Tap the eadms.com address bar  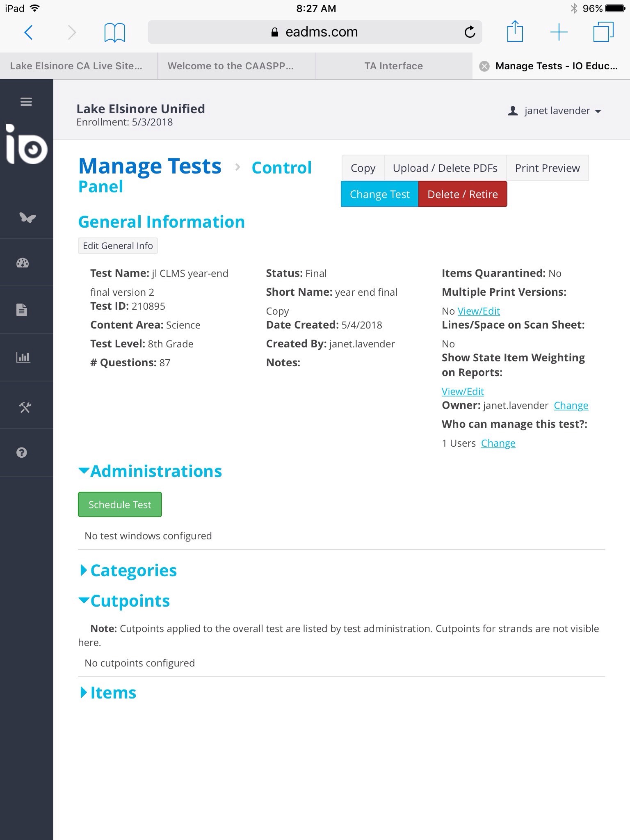point(314,32)
